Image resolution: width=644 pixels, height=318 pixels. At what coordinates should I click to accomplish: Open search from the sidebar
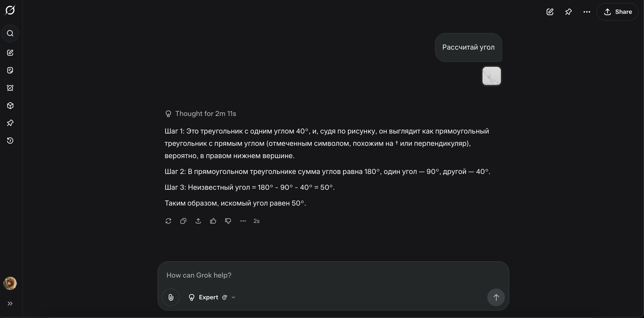pyautogui.click(x=10, y=33)
